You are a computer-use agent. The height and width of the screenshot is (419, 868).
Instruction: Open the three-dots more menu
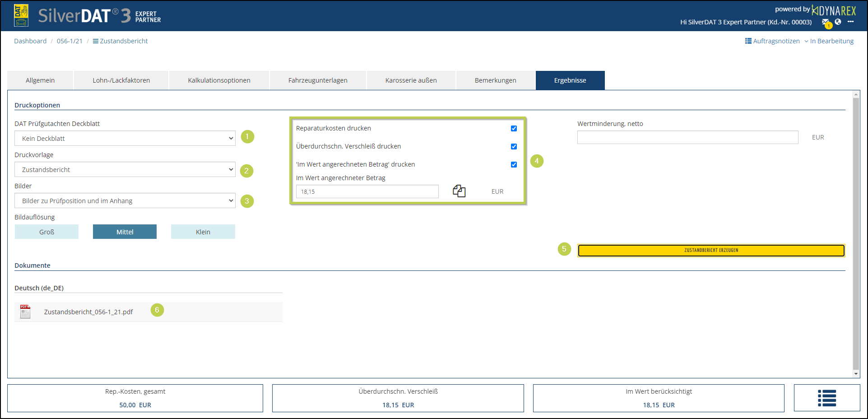pyautogui.click(x=850, y=22)
